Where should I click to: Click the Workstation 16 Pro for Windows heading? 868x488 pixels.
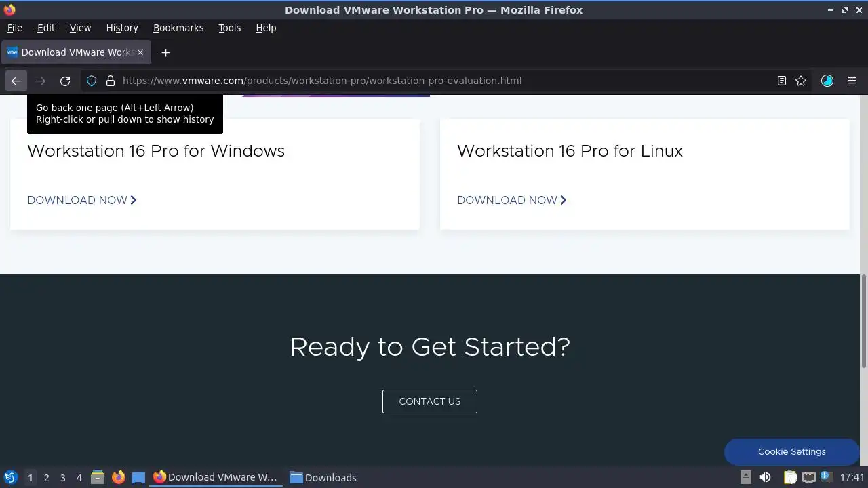click(x=156, y=150)
